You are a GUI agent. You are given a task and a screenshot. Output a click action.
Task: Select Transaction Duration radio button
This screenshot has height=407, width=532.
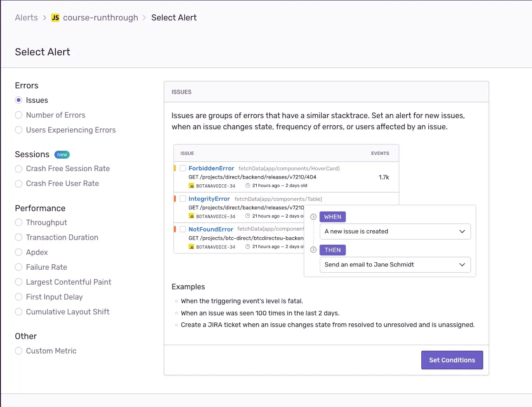[19, 237]
